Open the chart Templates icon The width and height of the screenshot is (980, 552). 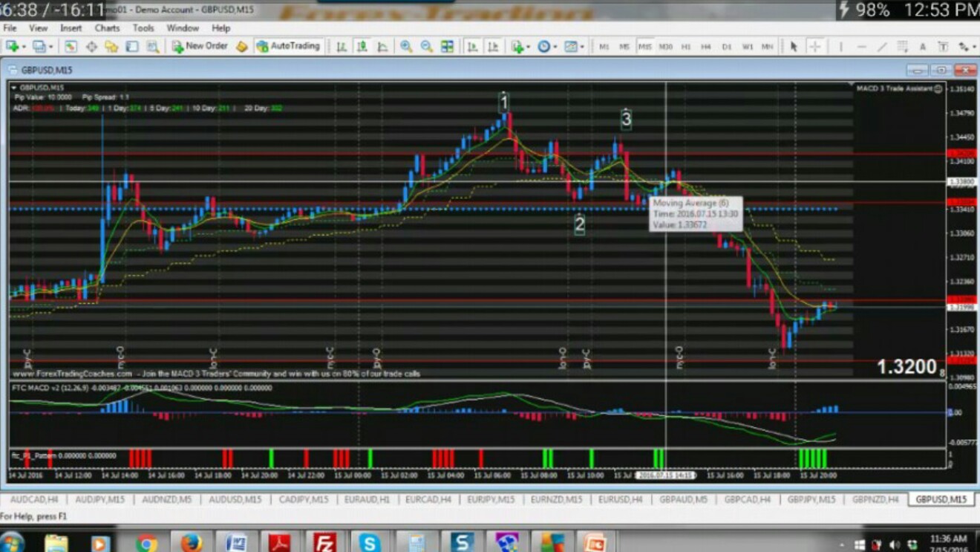570,46
